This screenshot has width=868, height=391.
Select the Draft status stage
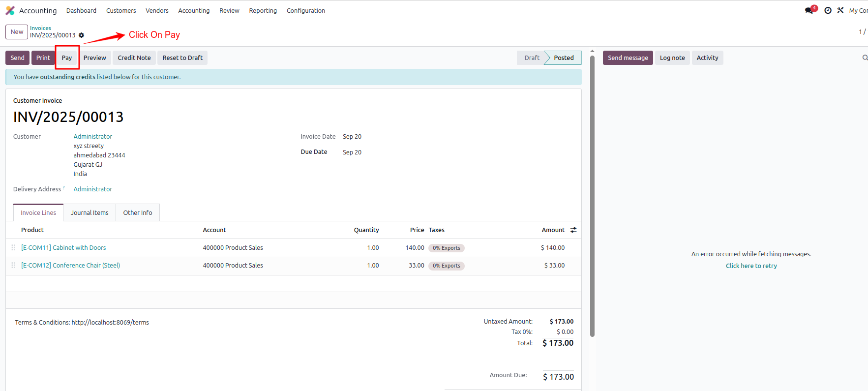(532, 58)
